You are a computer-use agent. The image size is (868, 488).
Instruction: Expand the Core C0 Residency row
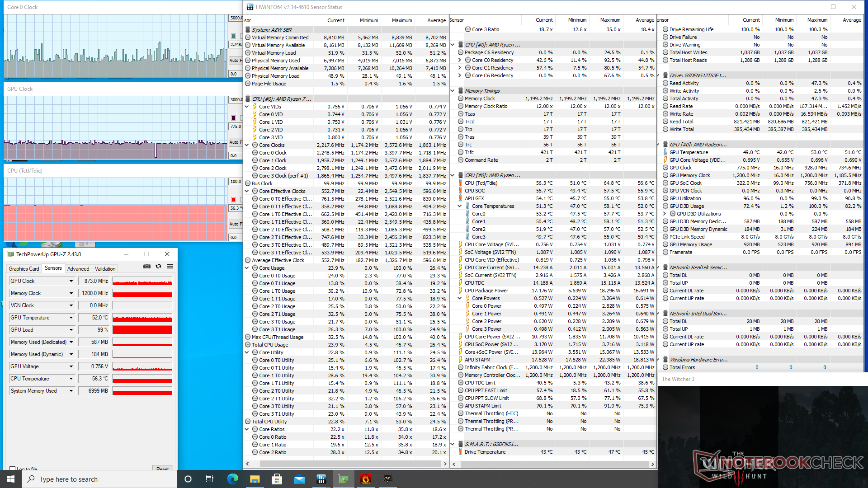tap(460, 60)
